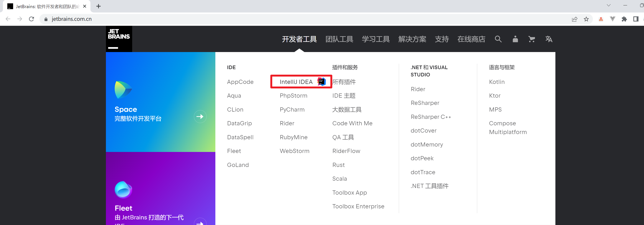Toggle the browser side panel icon

point(636,19)
